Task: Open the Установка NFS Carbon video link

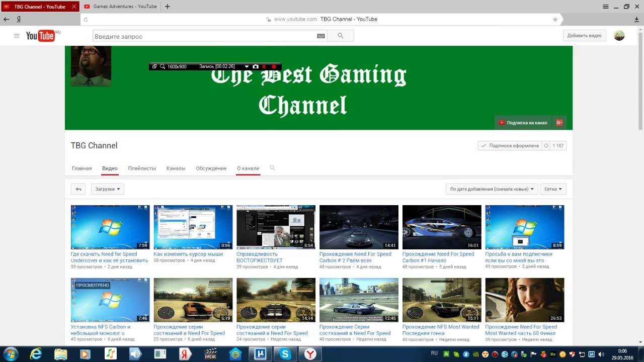Action: (101, 330)
